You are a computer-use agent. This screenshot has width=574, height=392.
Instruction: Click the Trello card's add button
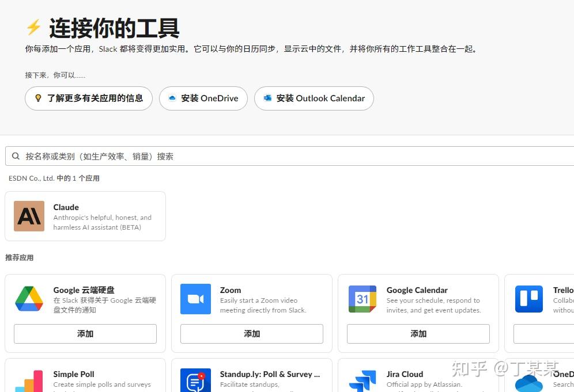pos(543,333)
